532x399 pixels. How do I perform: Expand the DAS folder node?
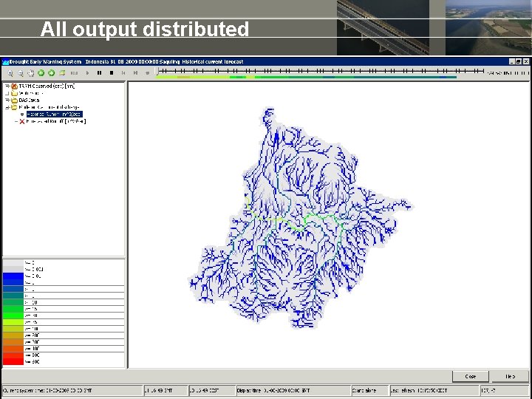(x=7, y=100)
